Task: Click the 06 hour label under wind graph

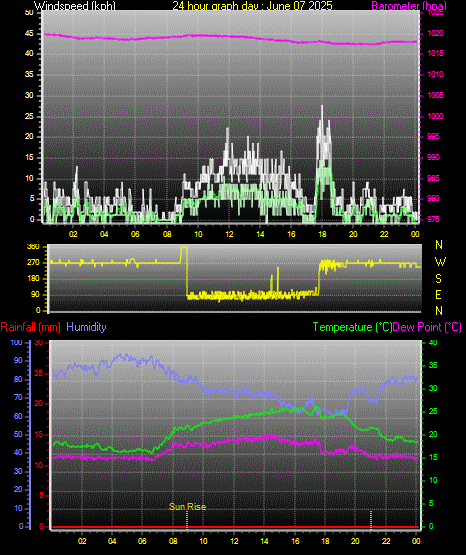Action: [135, 234]
